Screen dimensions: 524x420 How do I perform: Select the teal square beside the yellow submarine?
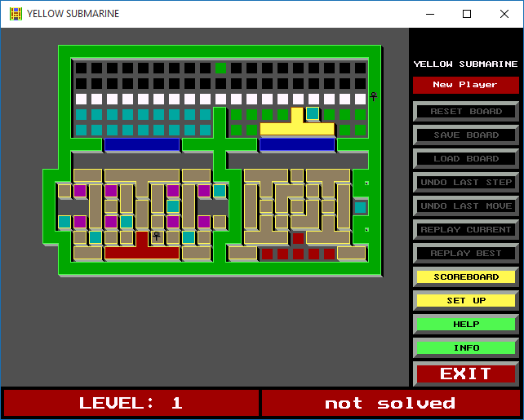pyautogui.click(x=313, y=113)
